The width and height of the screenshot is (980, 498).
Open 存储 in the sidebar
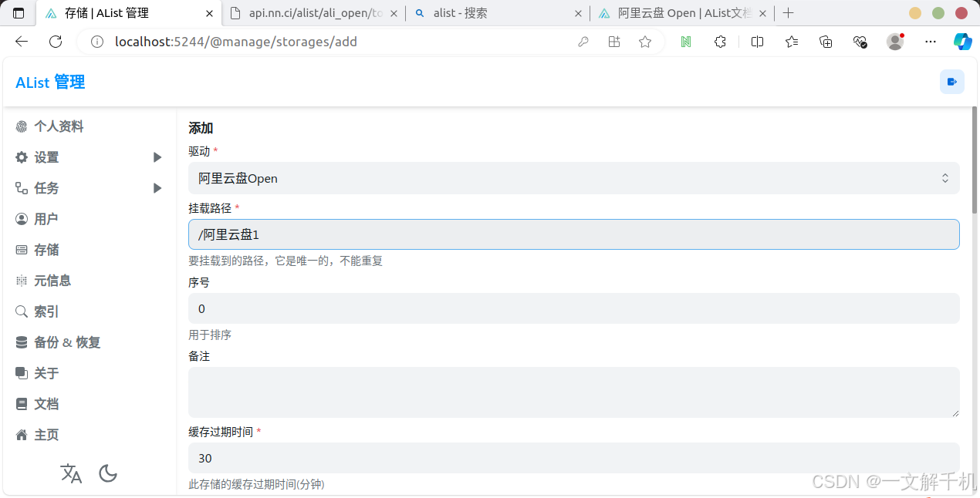tap(46, 250)
